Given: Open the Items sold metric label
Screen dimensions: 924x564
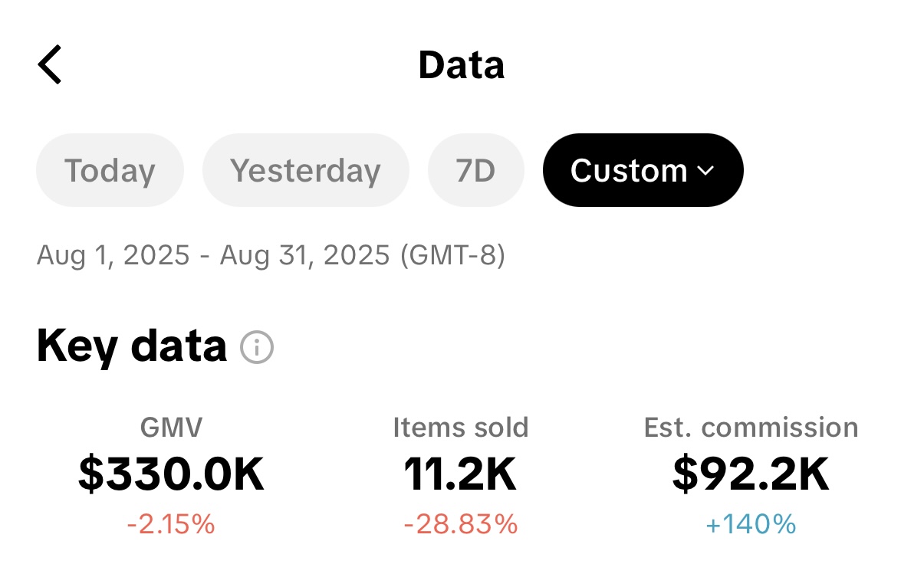Looking at the screenshot, I should pyautogui.click(x=461, y=427).
